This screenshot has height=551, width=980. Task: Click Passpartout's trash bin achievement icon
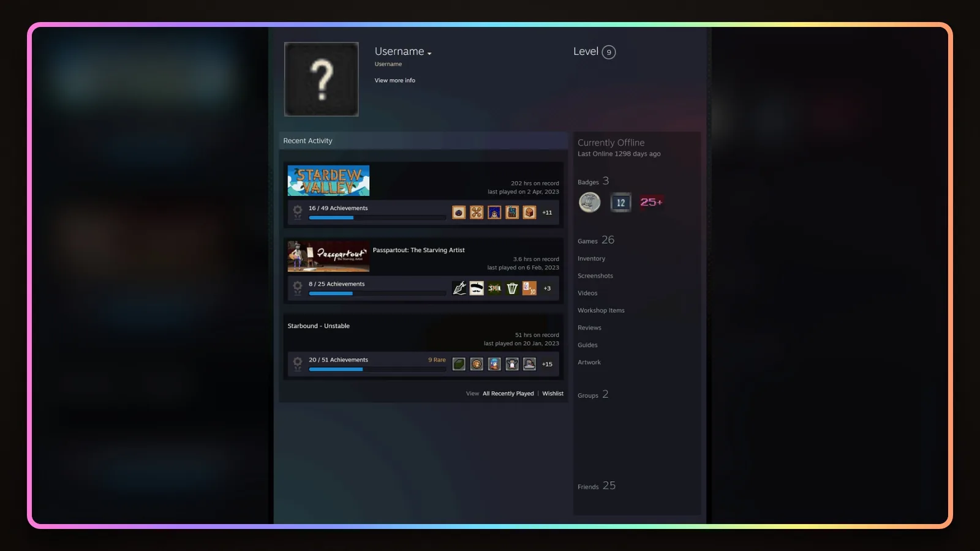tap(512, 288)
